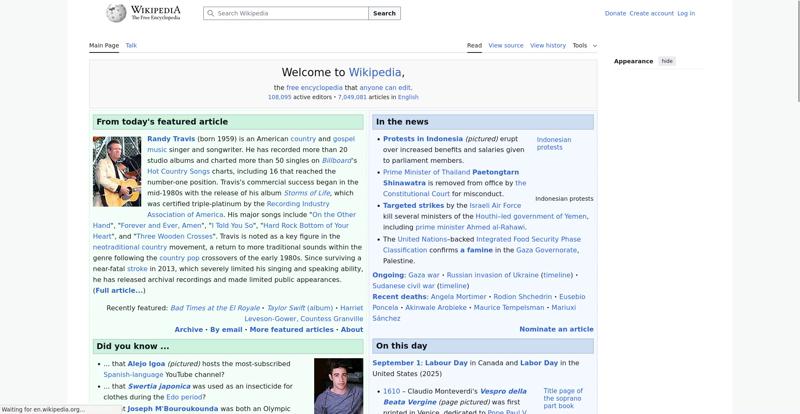Screen dimensions: 800x414
Task: Open the Create account link
Action: point(652,13)
